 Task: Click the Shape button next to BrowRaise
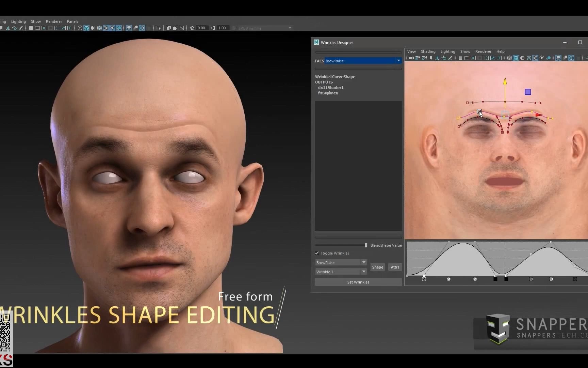(377, 267)
